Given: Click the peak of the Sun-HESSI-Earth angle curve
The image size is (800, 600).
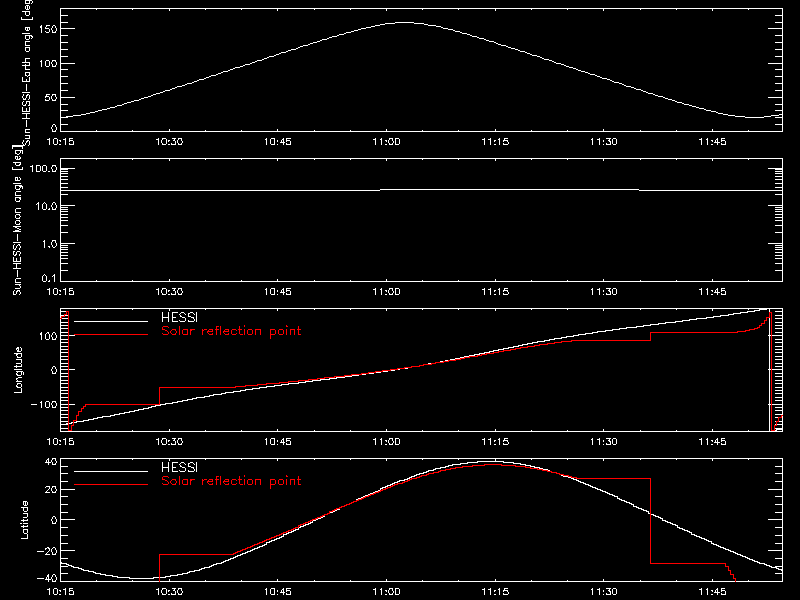Looking at the screenshot, I should coord(404,22).
